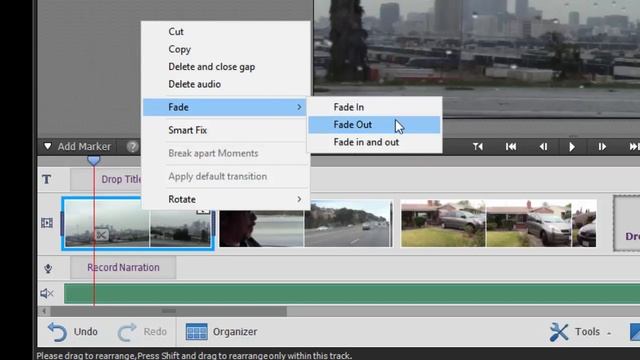Click the narration microphone icon
Viewport: 640px width, 360px height.
coord(48,268)
